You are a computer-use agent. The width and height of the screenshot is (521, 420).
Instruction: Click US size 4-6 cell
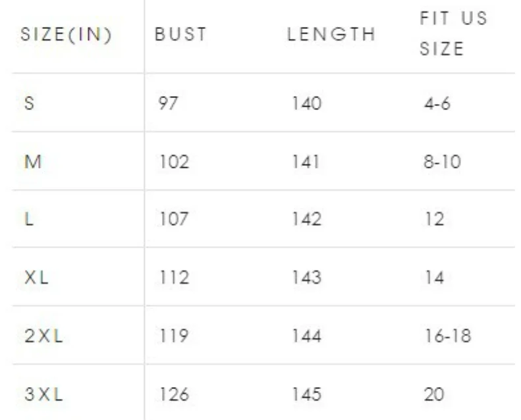437,103
